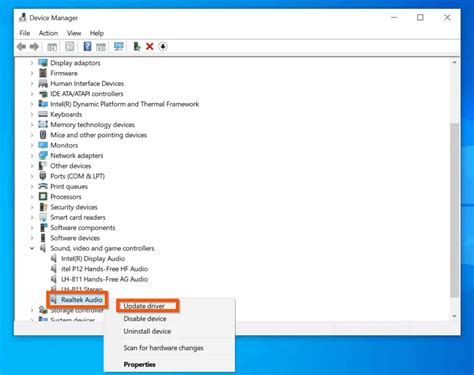Screen dimensions: 474x375
Task: Expand Intel(R) Dynamic Platform and Thermal Framework
Action: 32,104
